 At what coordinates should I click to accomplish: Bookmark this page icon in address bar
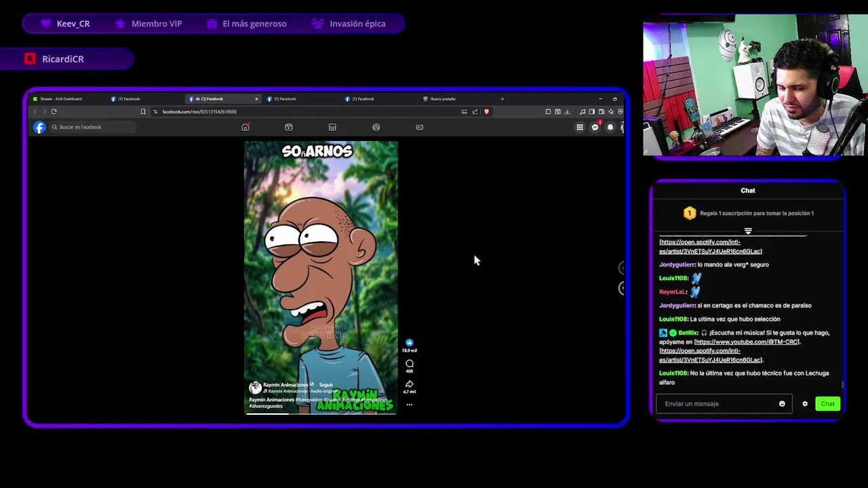pos(143,111)
